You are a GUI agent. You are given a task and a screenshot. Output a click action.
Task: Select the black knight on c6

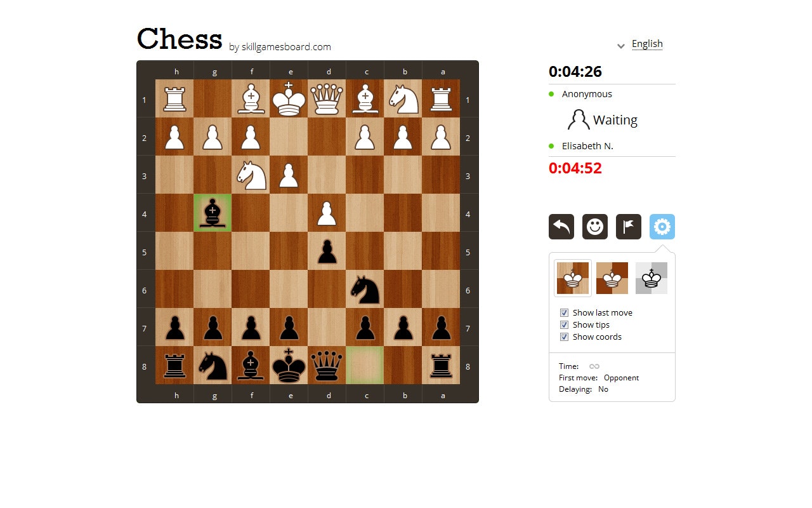tap(365, 289)
